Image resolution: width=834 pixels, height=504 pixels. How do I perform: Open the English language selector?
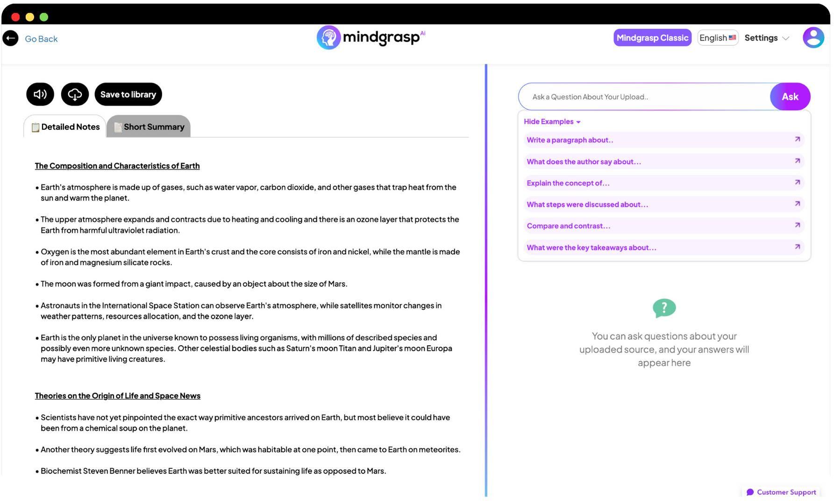(718, 38)
